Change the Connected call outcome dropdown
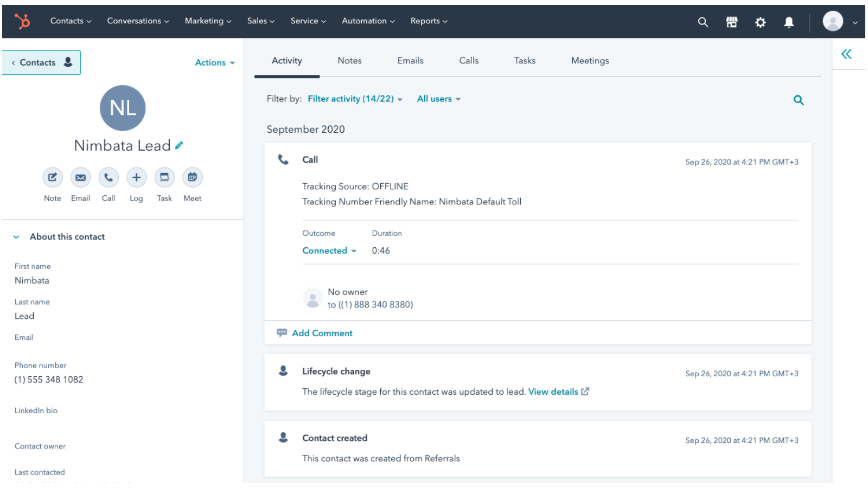Screen dimensions: 868x488 coord(329,251)
